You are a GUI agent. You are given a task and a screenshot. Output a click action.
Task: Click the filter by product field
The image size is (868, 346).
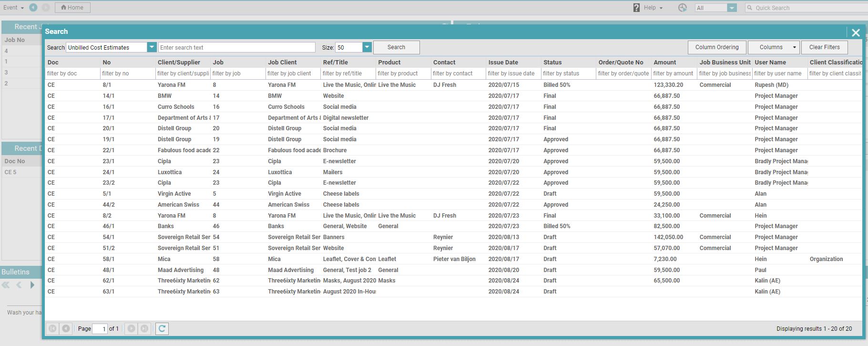click(403, 73)
